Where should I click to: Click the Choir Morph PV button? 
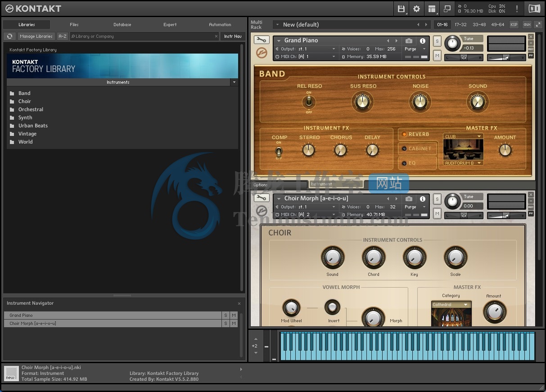pyautogui.click(x=531, y=213)
